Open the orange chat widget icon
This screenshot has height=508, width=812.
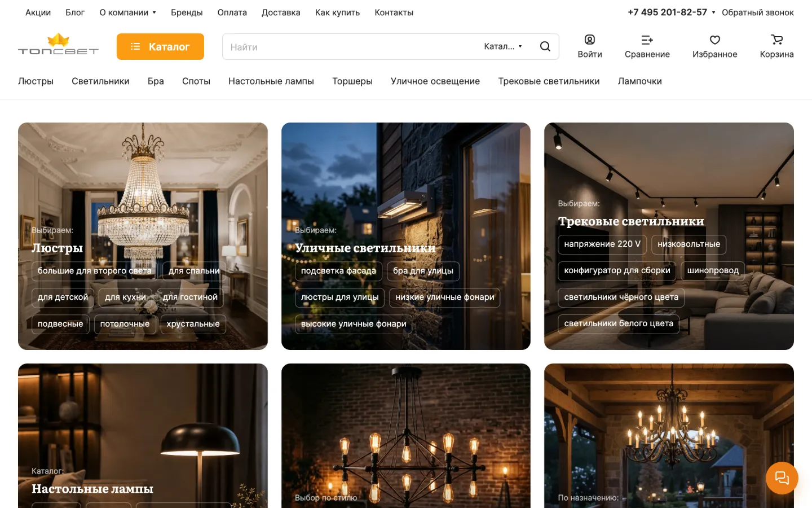(782, 478)
